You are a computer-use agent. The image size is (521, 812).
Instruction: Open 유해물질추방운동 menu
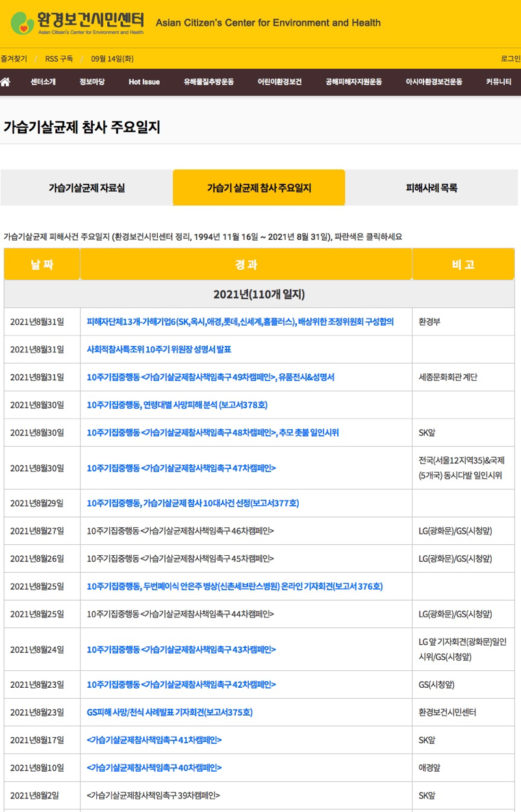coord(209,82)
